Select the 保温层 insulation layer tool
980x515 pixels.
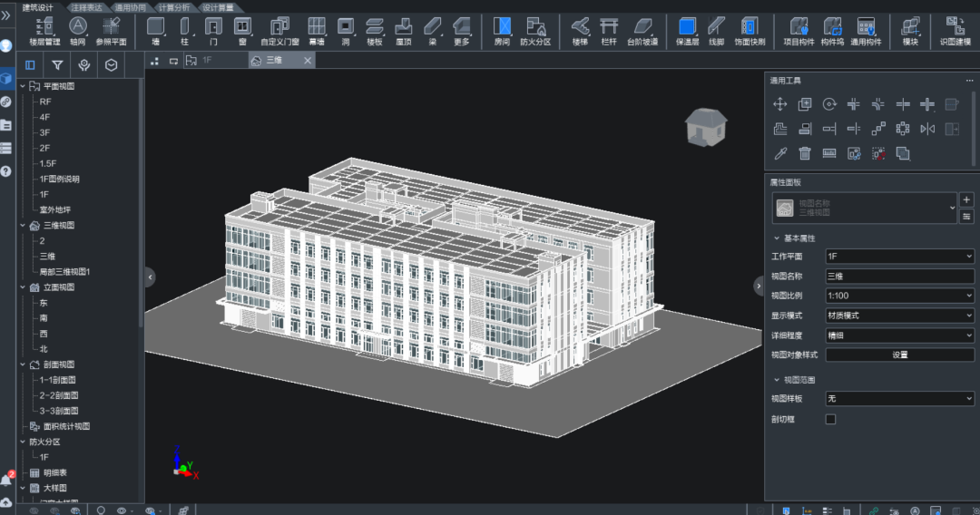pos(687,31)
